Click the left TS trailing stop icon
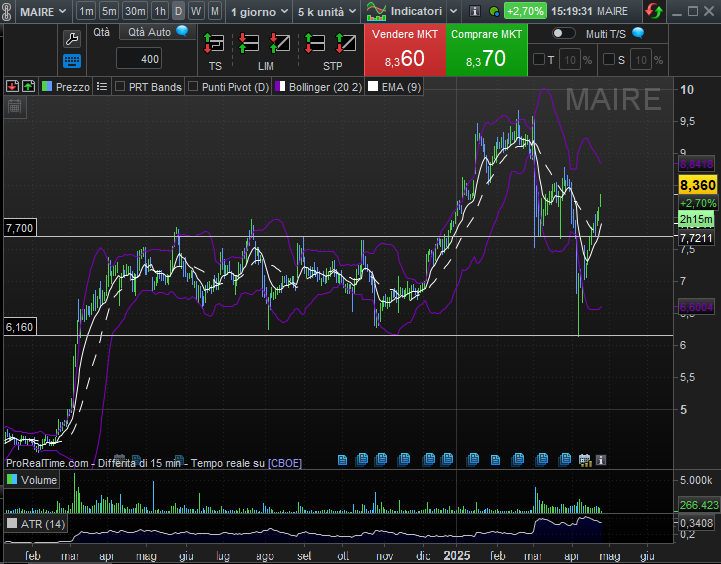The image size is (721, 564). click(214, 44)
